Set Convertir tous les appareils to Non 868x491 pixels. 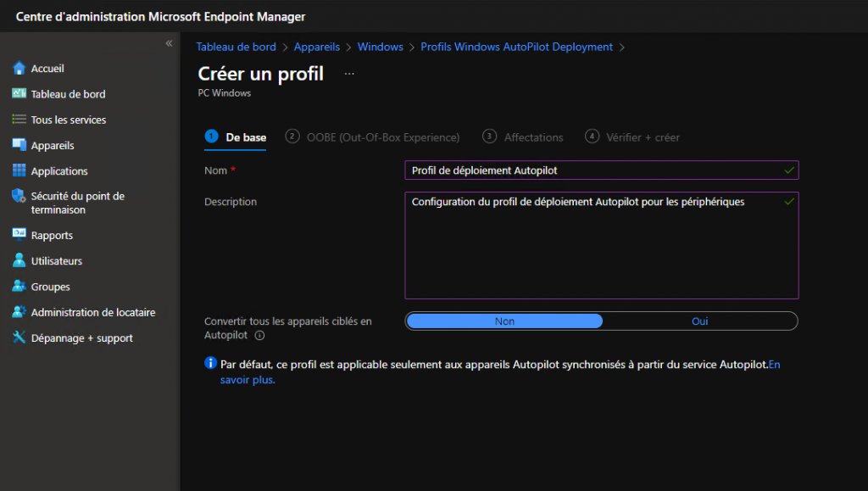[504, 321]
